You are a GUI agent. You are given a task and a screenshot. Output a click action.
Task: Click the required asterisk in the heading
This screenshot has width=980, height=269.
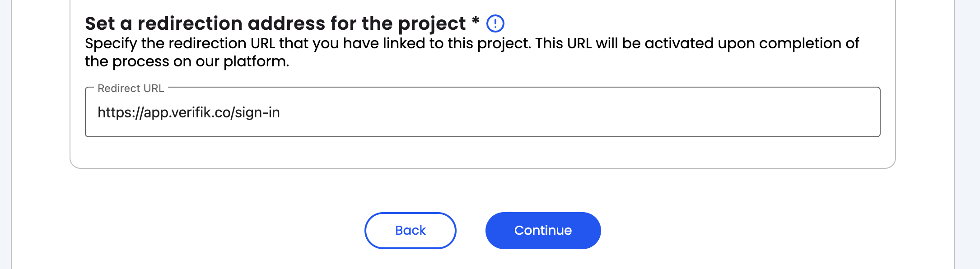475,21
